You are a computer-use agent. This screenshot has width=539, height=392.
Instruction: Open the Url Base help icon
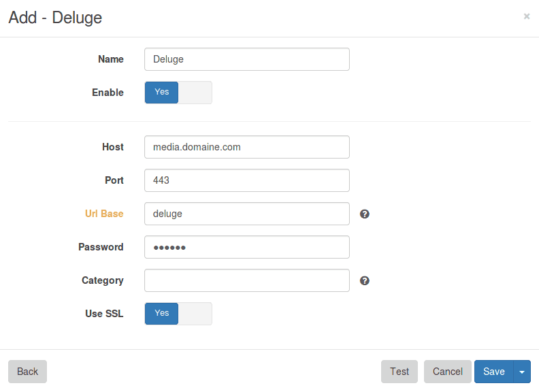[364, 214]
